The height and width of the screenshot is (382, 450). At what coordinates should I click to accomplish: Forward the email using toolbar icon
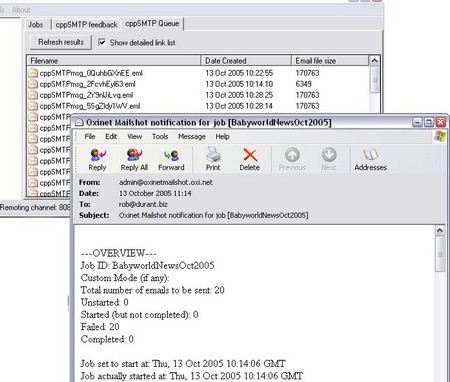click(x=171, y=155)
